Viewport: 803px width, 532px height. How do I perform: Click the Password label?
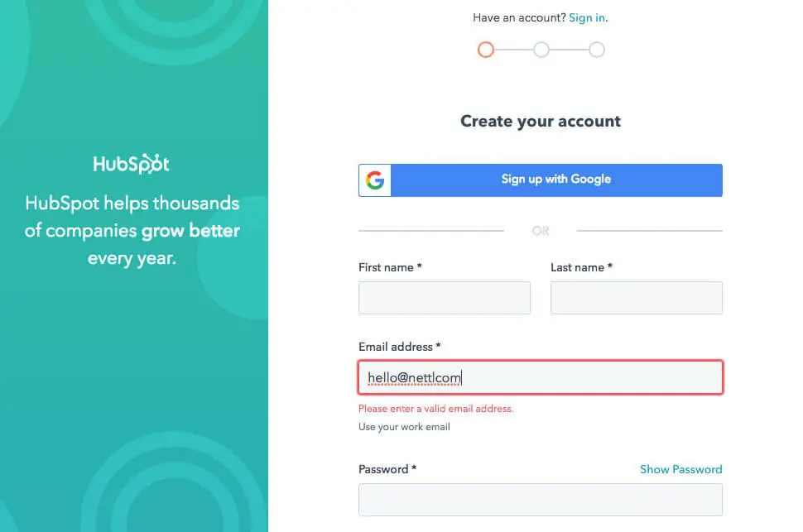[x=387, y=469]
